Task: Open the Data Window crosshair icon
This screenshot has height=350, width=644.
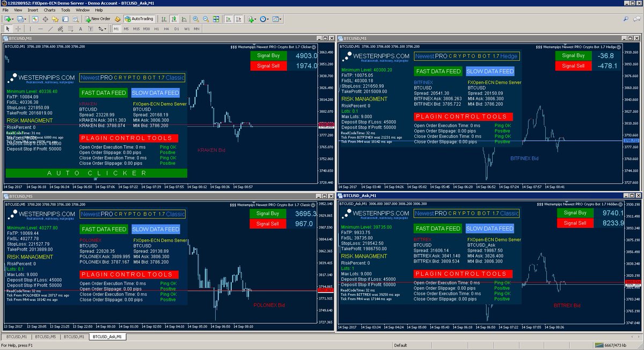Action: point(45,19)
